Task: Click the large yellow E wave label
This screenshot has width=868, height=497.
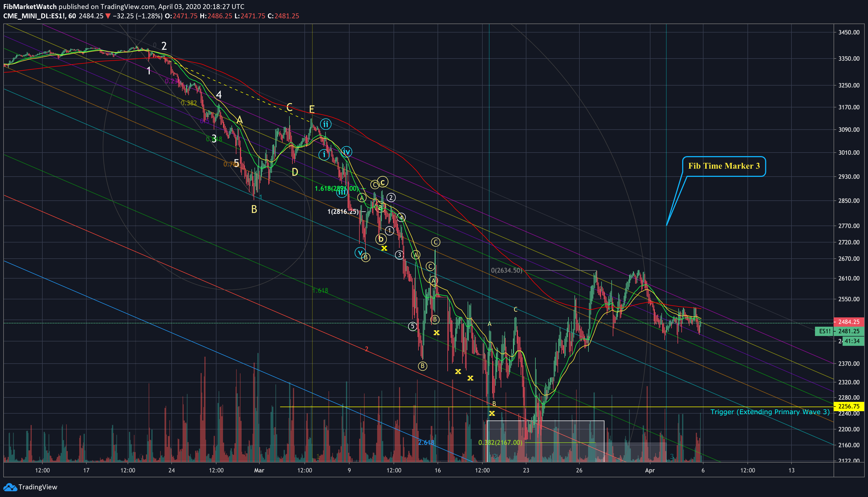Action: (x=312, y=109)
